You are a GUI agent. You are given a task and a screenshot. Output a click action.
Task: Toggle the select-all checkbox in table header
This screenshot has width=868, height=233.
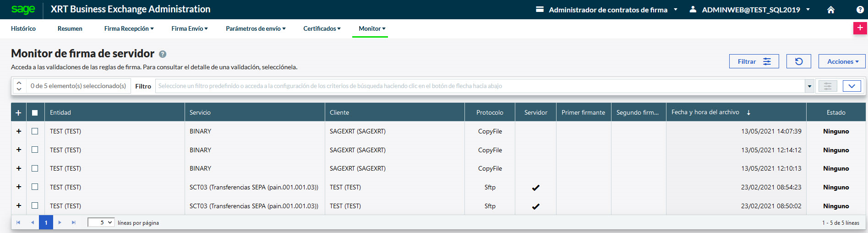(x=35, y=113)
